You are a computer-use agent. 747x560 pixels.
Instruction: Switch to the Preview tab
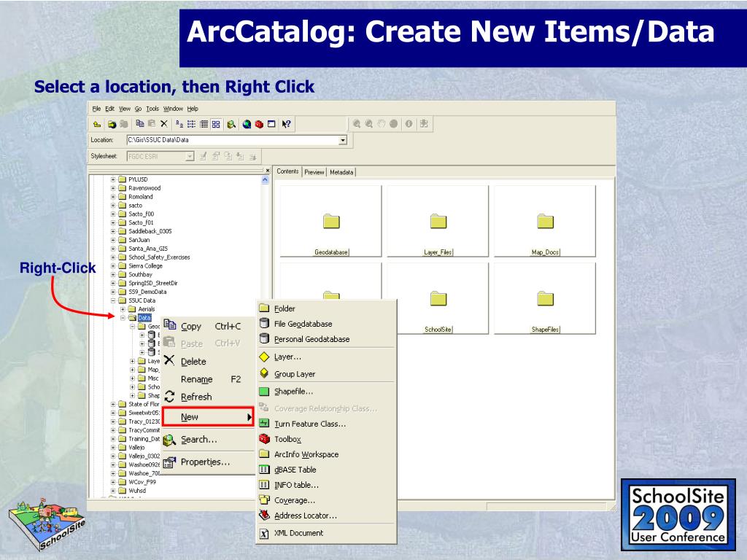(x=314, y=172)
